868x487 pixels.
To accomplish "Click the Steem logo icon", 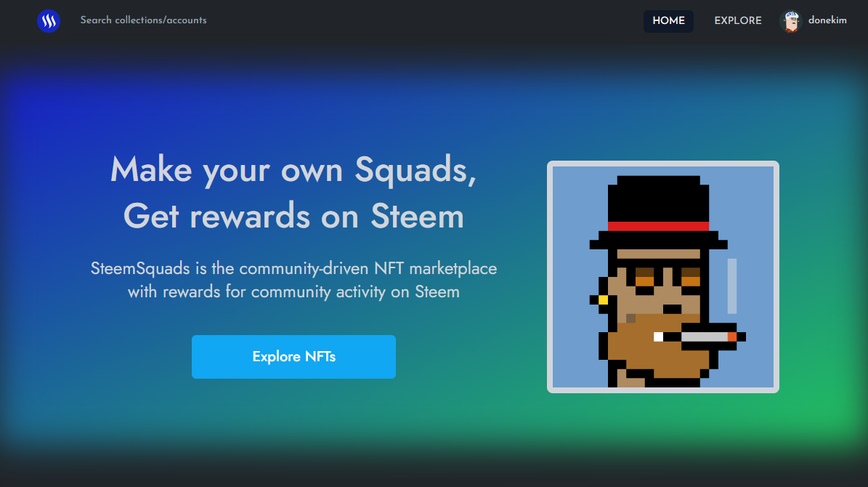I will click(x=49, y=21).
